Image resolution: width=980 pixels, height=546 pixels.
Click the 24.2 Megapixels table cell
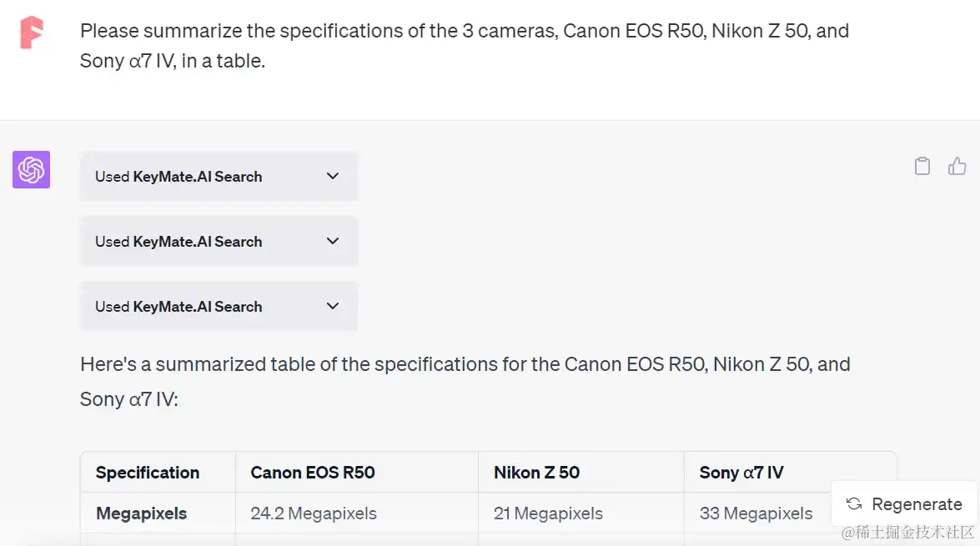(314, 513)
